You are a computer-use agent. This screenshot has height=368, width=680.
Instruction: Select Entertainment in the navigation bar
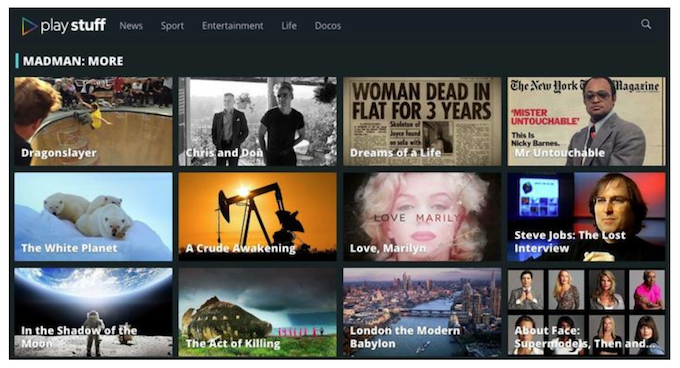(232, 26)
